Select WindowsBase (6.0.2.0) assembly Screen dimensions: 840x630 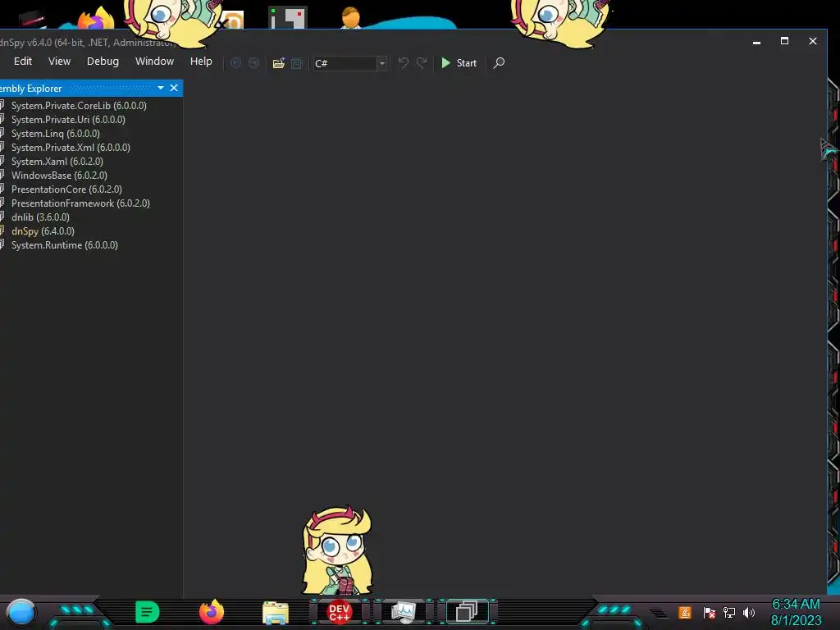click(x=59, y=176)
